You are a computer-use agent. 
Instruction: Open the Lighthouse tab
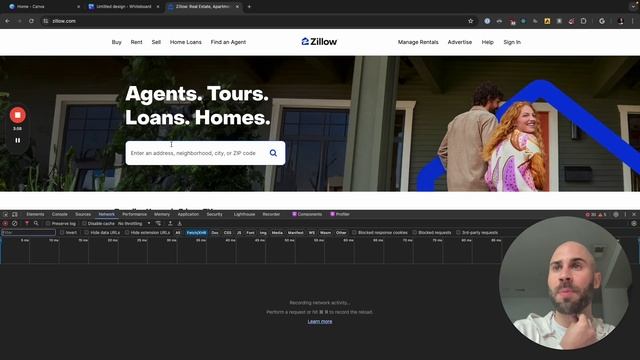click(244, 214)
